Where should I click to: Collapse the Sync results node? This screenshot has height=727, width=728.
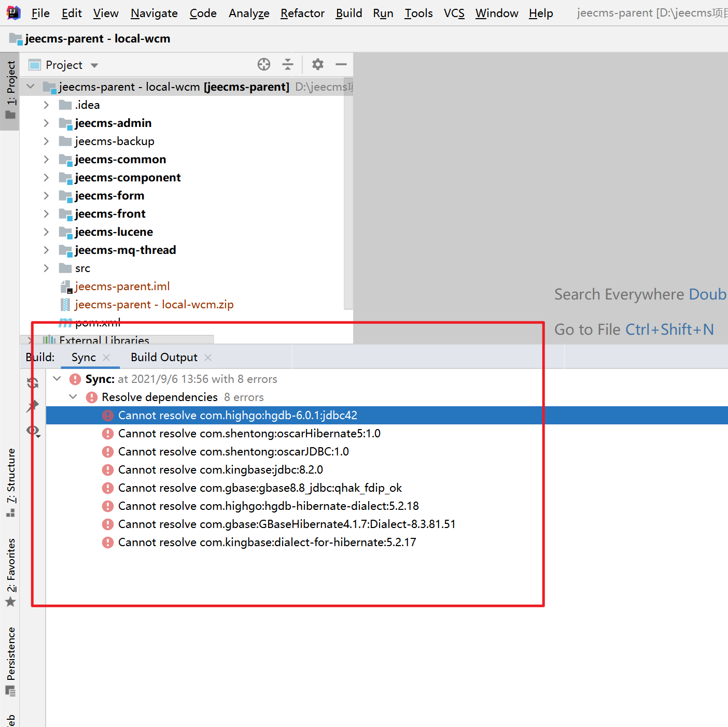(x=57, y=379)
